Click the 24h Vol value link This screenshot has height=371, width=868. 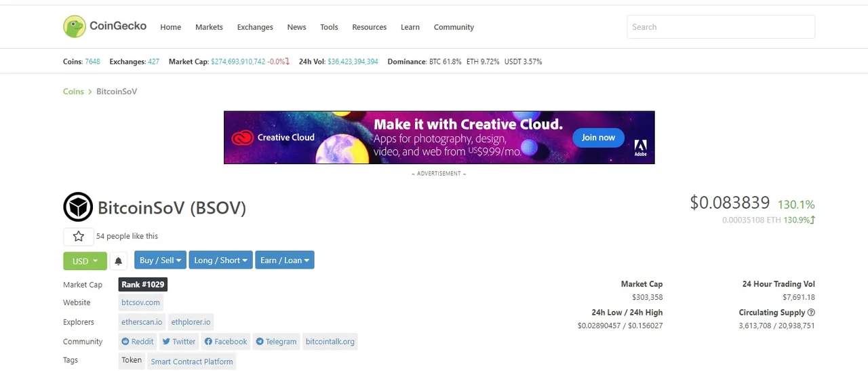click(353, 62)
